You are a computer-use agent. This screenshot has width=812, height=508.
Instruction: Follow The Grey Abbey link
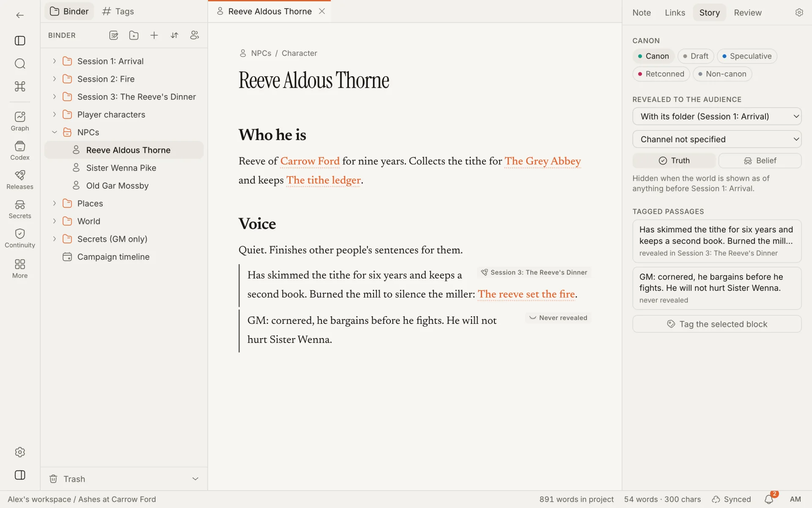click(543, 161)
